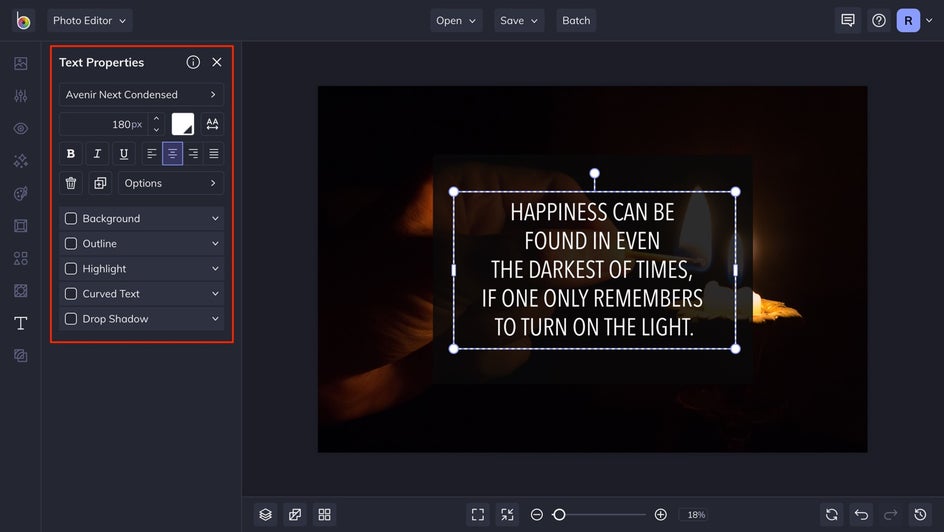This screenshot has height=532, width=944.
Task: Duplicate the text using the copy icon
Action: click(x=100, y=183)
